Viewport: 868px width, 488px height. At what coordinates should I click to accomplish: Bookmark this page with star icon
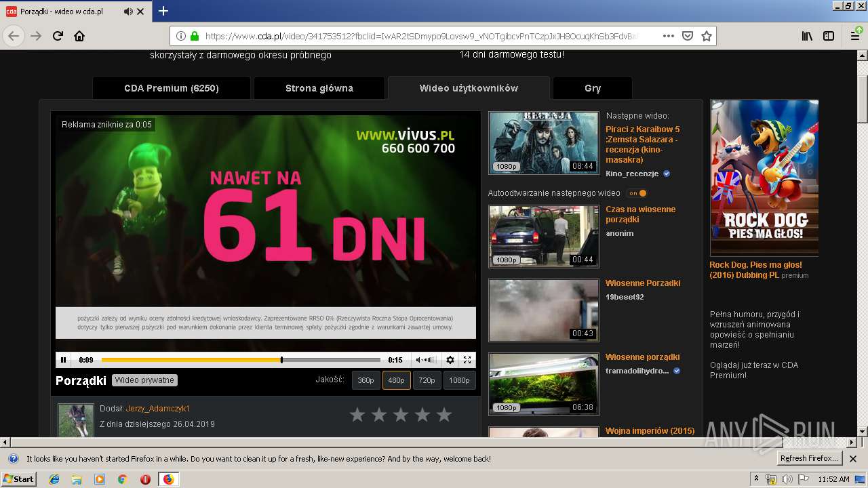point(707,36)
